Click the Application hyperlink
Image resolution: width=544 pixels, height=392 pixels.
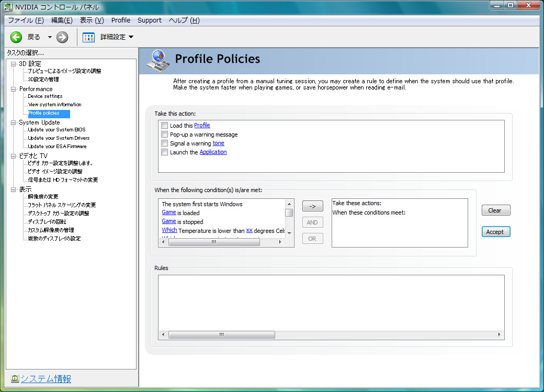[213, 152]
